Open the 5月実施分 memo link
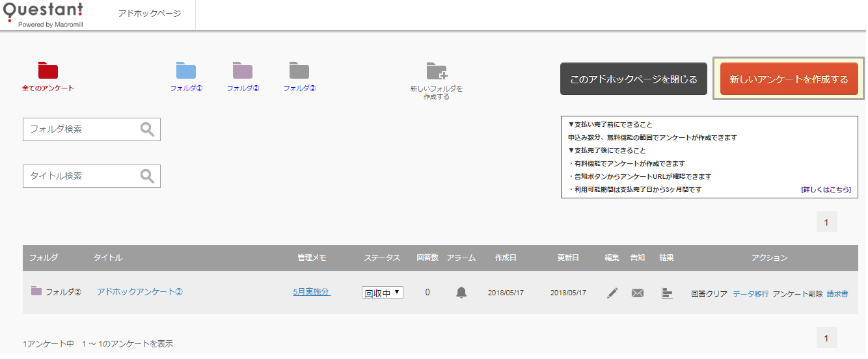Image resolution: width=868 pixels, height=359 pixels. (x=312, y=292)
